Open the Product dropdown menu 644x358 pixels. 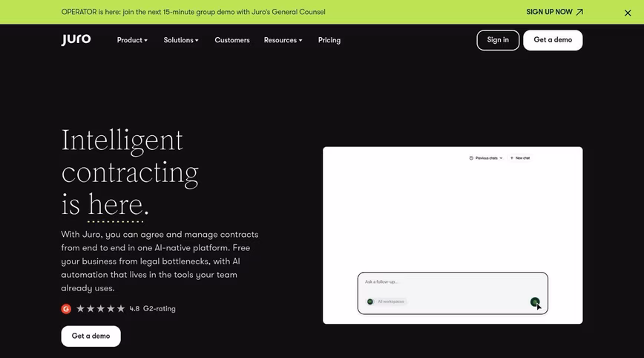coord(132,40)
